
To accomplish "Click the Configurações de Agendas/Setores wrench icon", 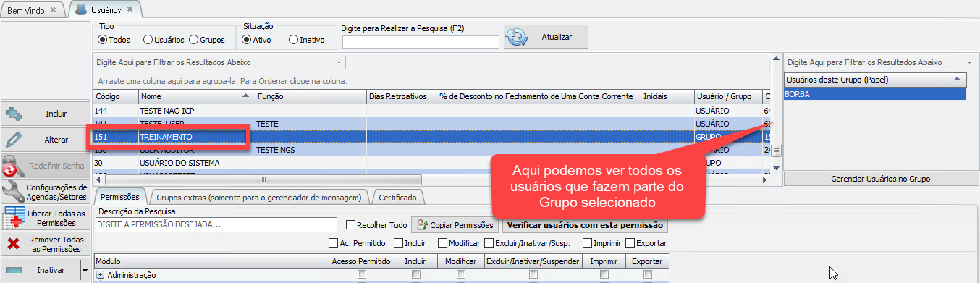I will [13, 191].
